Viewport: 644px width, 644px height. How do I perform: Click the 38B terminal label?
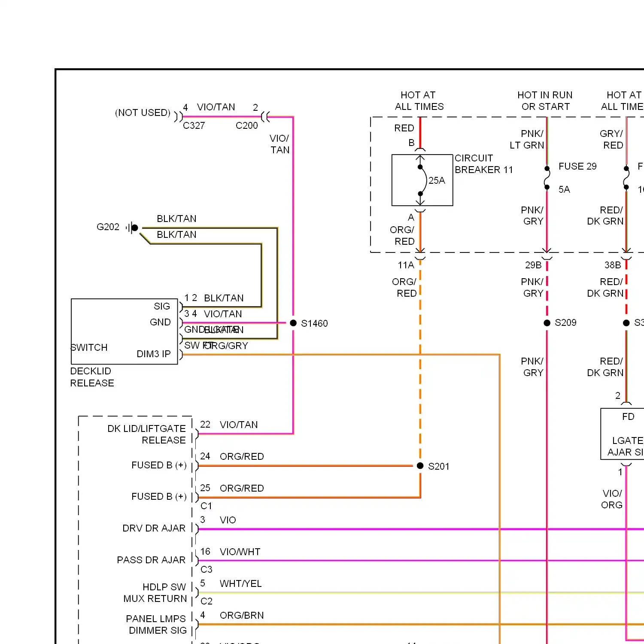pyautogui.click(x=613, y=265)
